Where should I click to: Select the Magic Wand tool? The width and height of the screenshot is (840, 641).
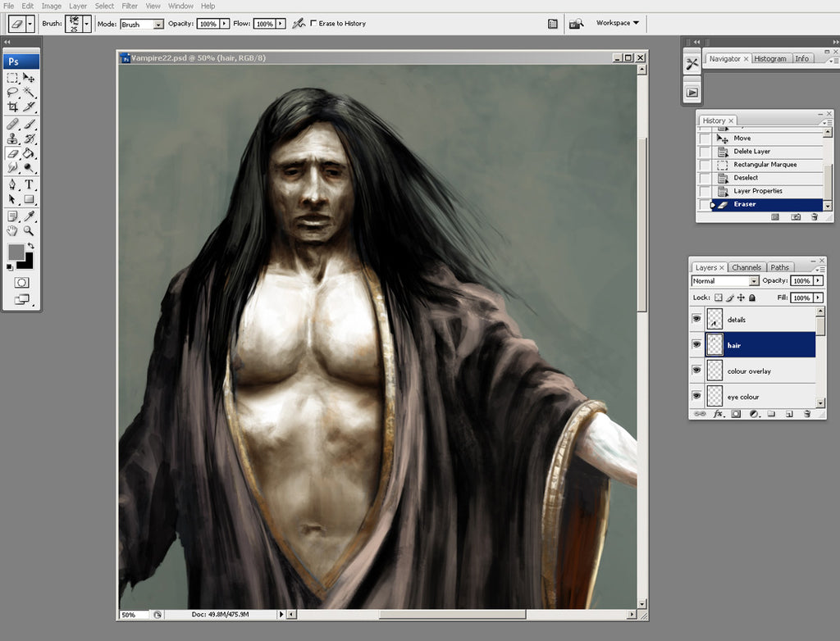29,92
